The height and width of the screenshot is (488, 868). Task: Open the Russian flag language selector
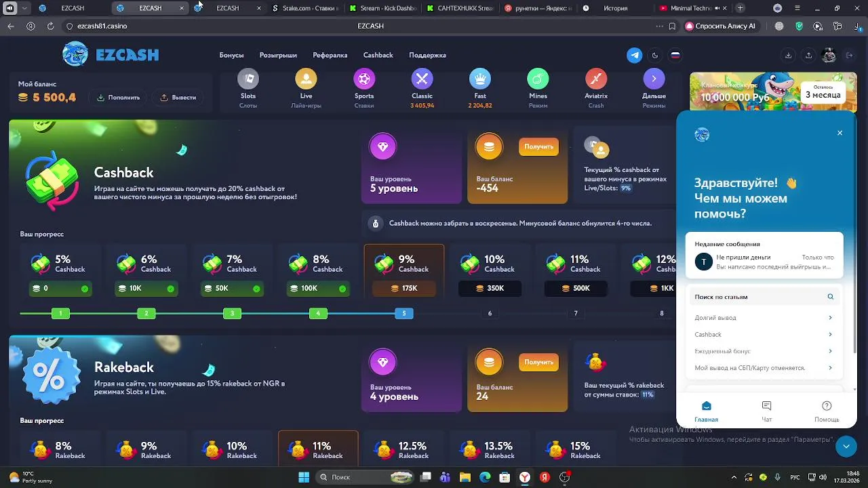(675, 56)
